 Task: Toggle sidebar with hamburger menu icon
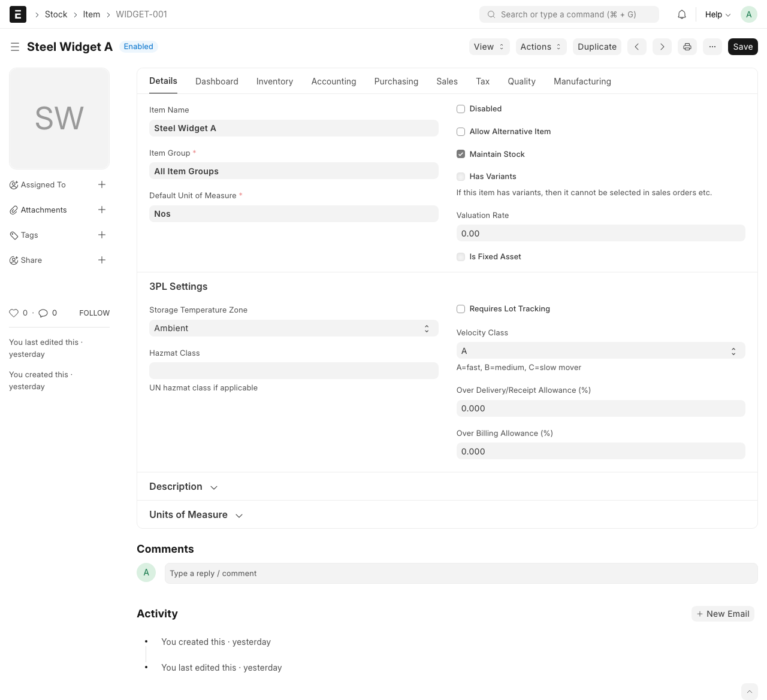pos(15,47)
